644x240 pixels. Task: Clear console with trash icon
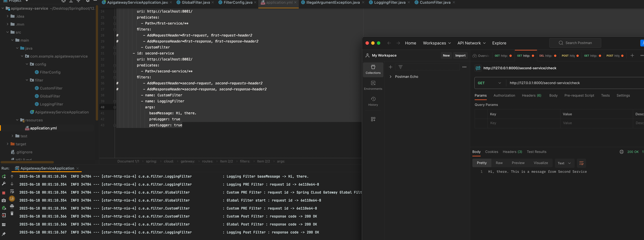(x=12, y=213)
